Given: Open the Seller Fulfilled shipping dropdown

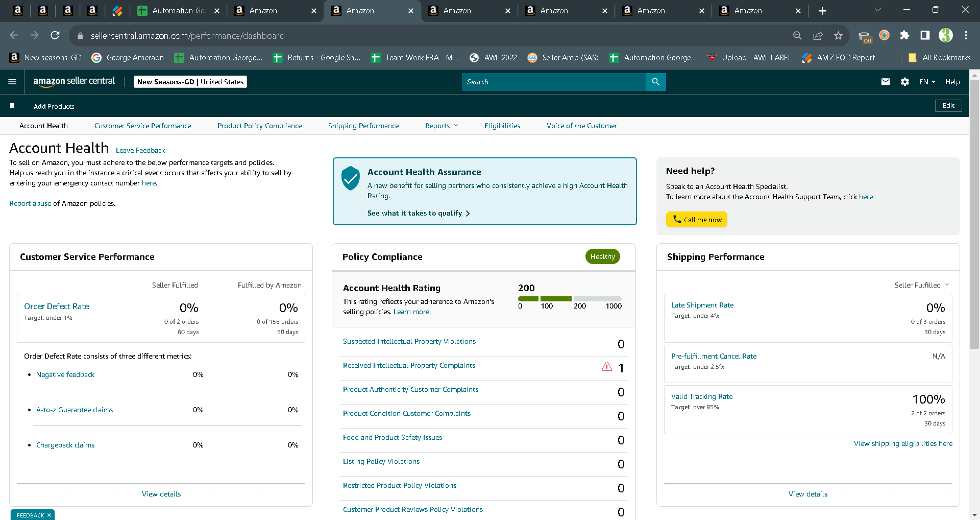Looking at the screenshot, I should [922, 285].
